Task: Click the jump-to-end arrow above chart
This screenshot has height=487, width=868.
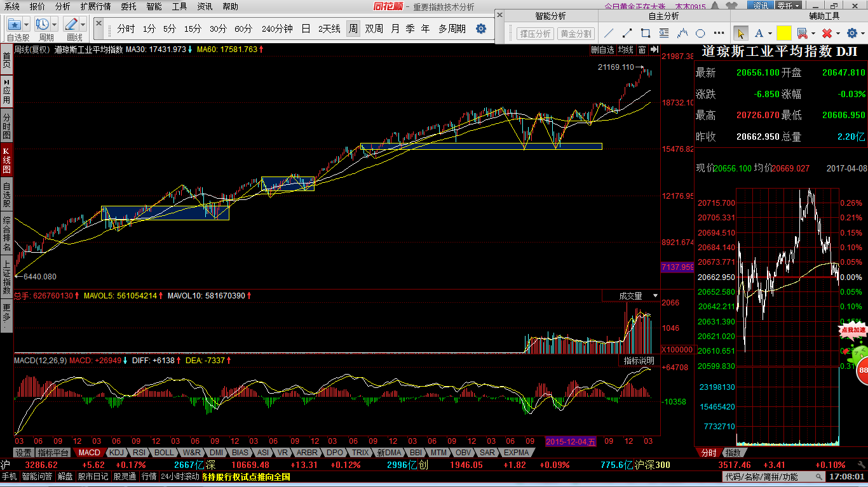Action: (x=654, y=50)
